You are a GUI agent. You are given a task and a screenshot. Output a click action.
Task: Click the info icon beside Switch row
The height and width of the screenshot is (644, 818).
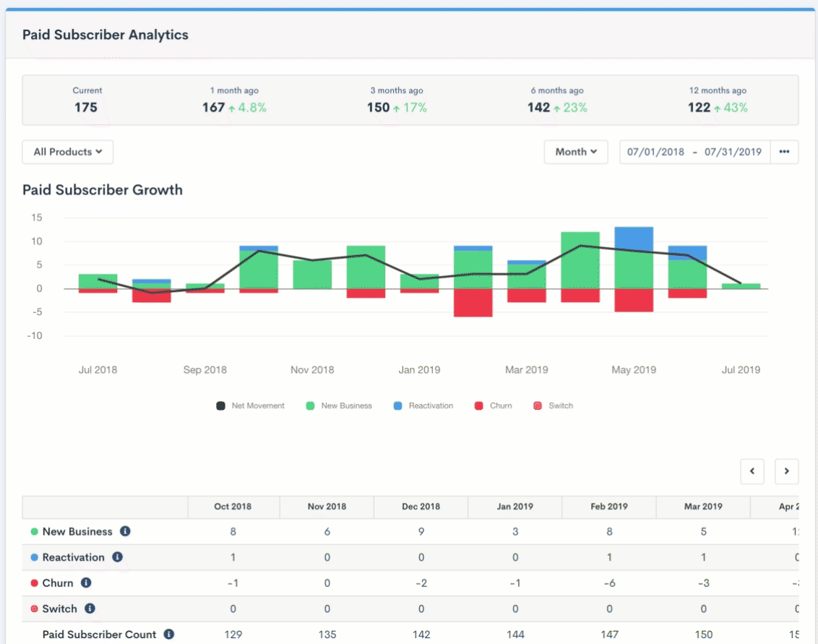click(90, 609)
